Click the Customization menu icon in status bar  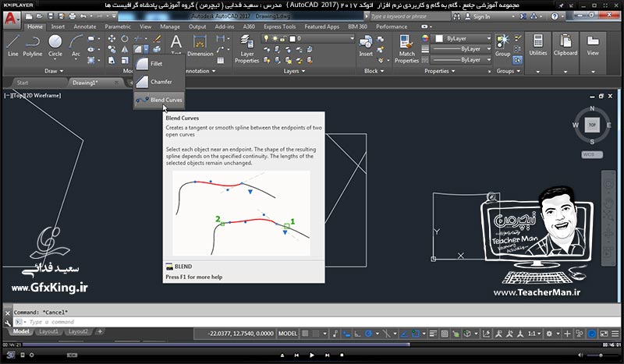tap(615, 334)
